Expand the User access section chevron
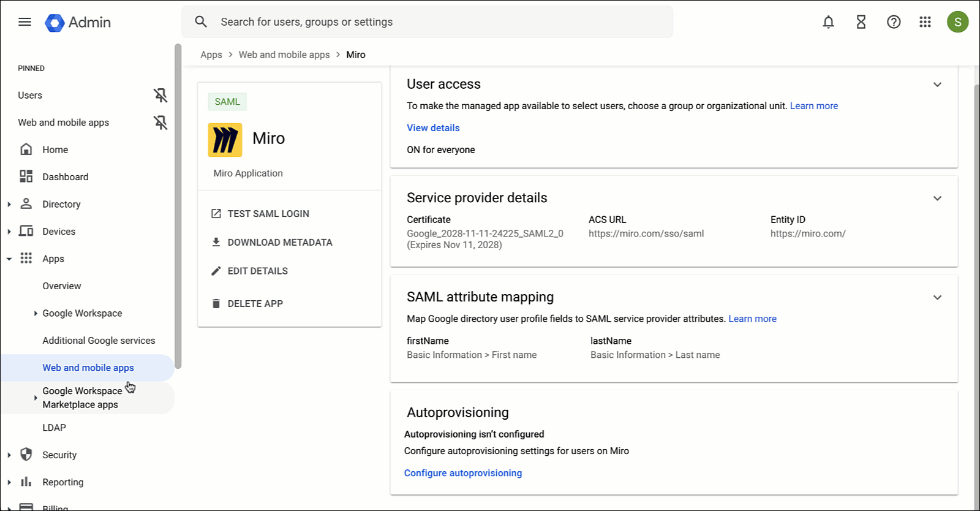Viewport: 980px width, 511px height. coord(937,85)
